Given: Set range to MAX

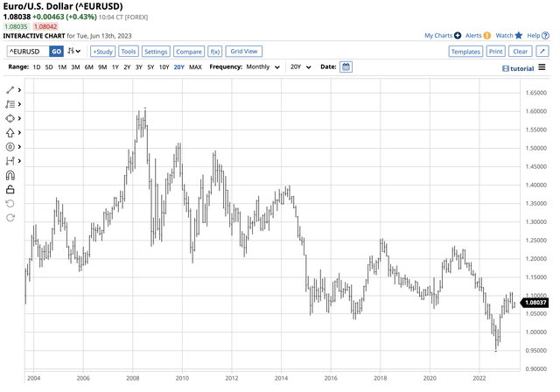Looking at the screenshot, I should [195, 66].
